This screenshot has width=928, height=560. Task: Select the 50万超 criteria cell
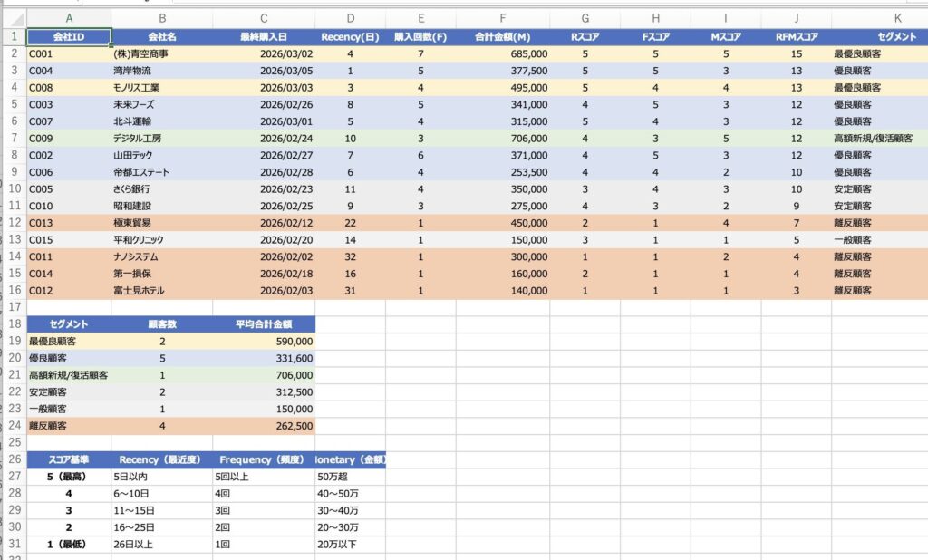click(x=350, y=477)
